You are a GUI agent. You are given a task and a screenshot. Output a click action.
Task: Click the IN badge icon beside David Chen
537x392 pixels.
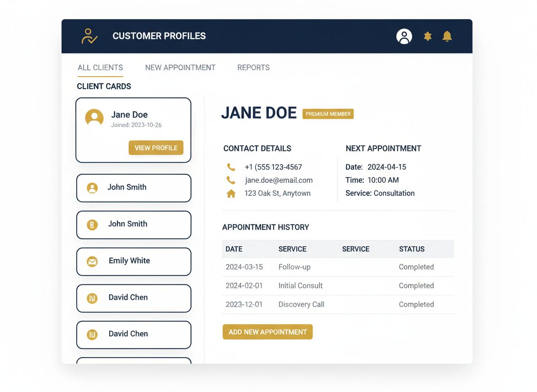tap(92, 298)
